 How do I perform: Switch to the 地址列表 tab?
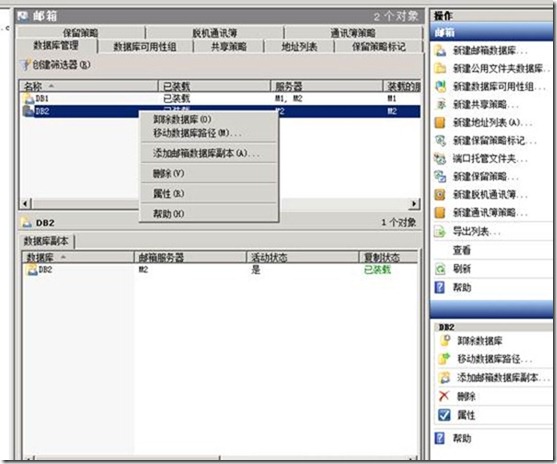[x=299, y=47]
